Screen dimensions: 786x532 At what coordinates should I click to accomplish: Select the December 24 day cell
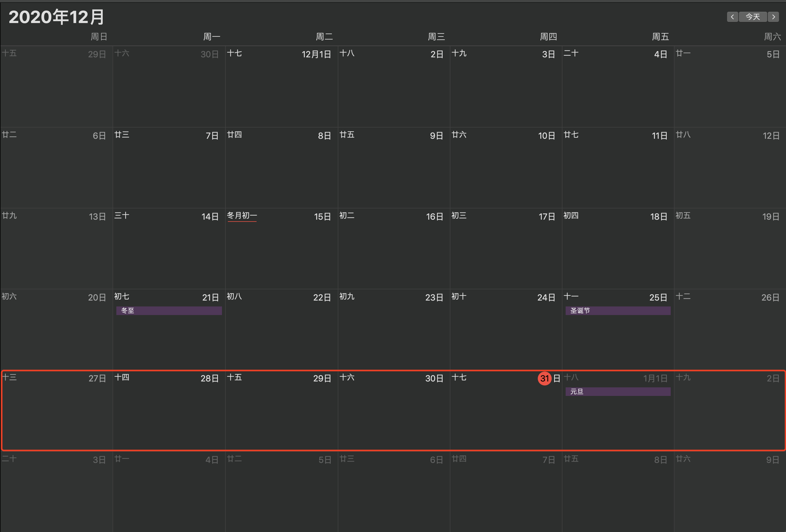tap(506, 331)
